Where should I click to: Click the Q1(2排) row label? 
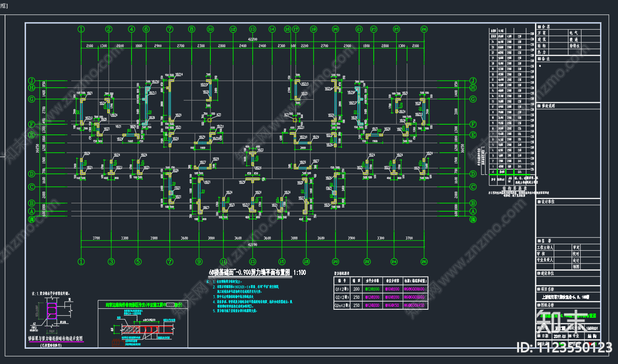coord(343,289)
